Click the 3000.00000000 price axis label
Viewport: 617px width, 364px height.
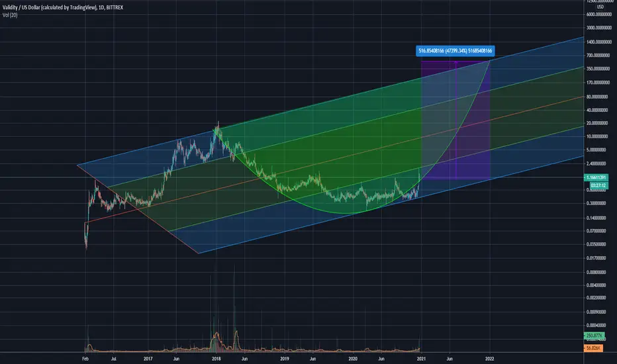pos(599,28)
